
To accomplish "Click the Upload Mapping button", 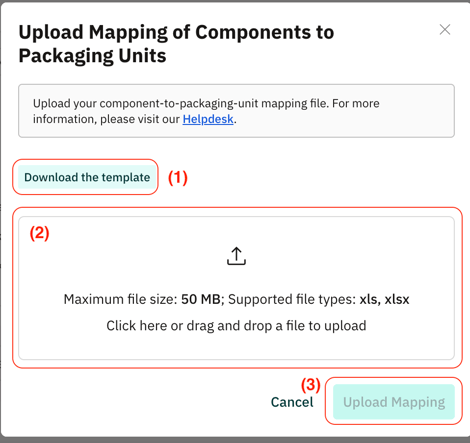I will click(394, 402).
